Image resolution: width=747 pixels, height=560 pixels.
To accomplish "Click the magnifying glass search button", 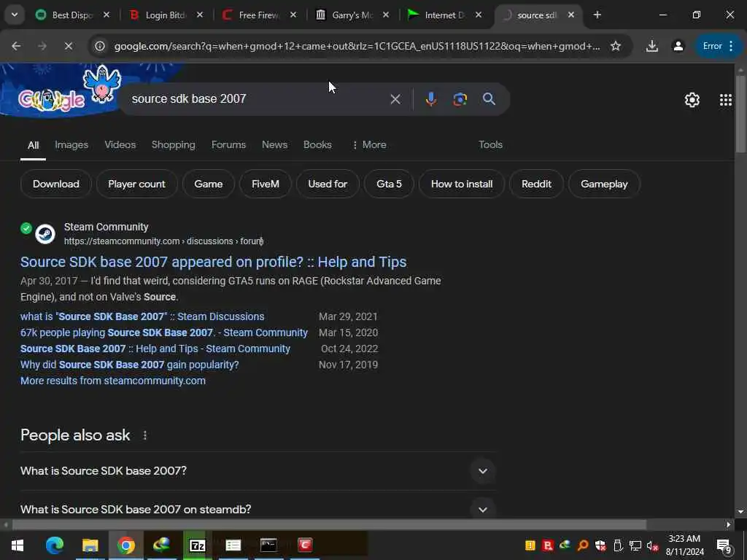I will click(489, 99).
